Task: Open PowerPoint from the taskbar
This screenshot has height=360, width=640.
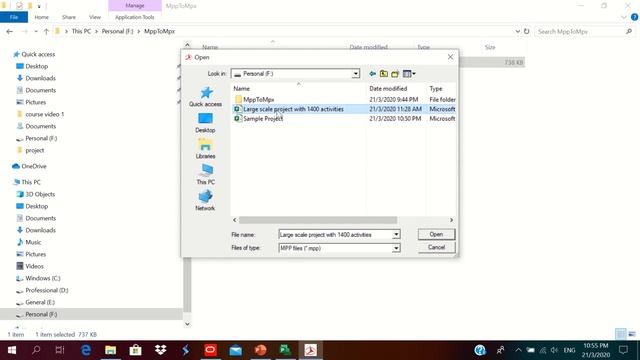Action: (260, 350)
